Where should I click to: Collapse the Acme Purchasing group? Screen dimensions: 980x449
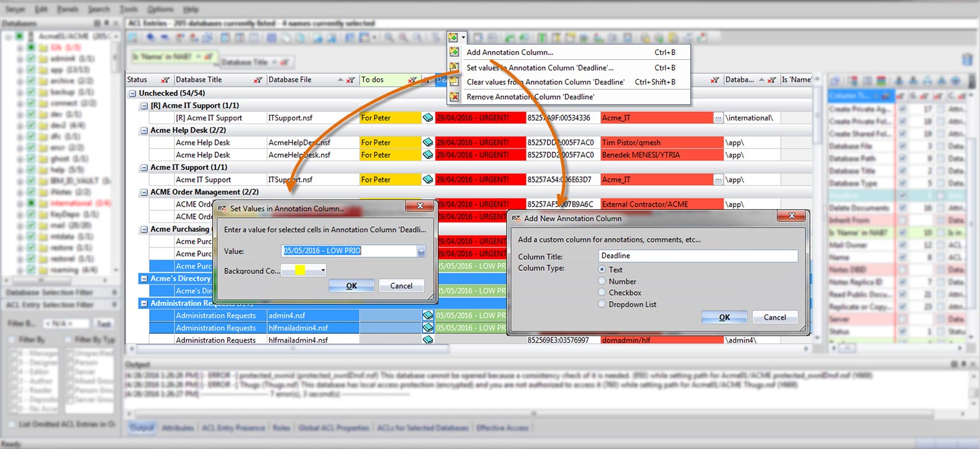coord(144,229)
